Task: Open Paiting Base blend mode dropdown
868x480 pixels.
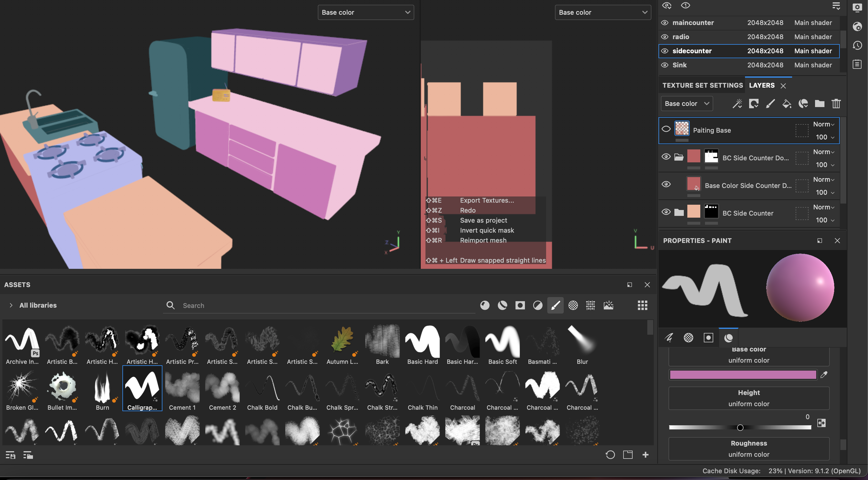Action: [824, 124]
